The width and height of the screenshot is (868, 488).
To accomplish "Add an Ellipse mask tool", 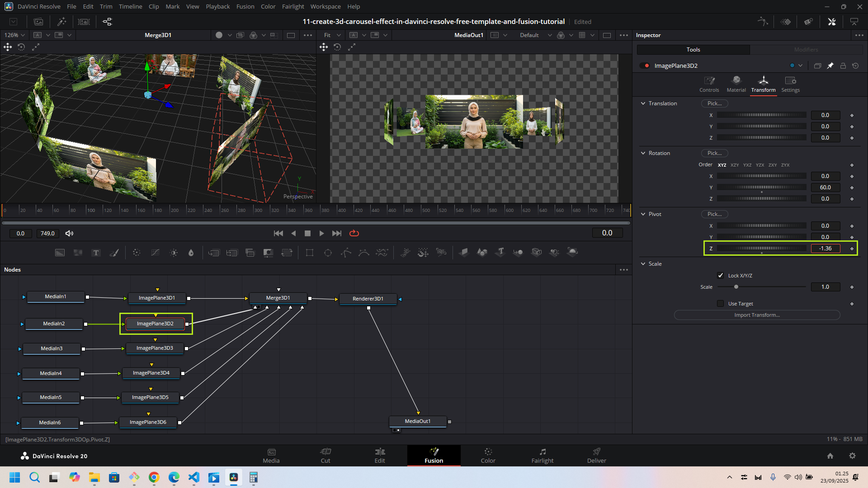I will click(x=328, y=253).
